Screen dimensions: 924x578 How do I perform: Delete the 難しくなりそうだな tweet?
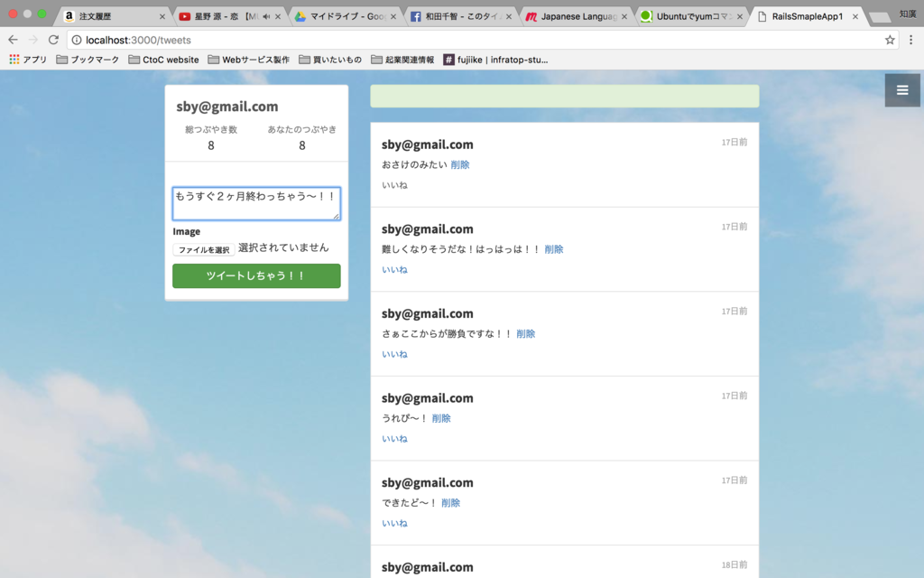tap(554, 249)
